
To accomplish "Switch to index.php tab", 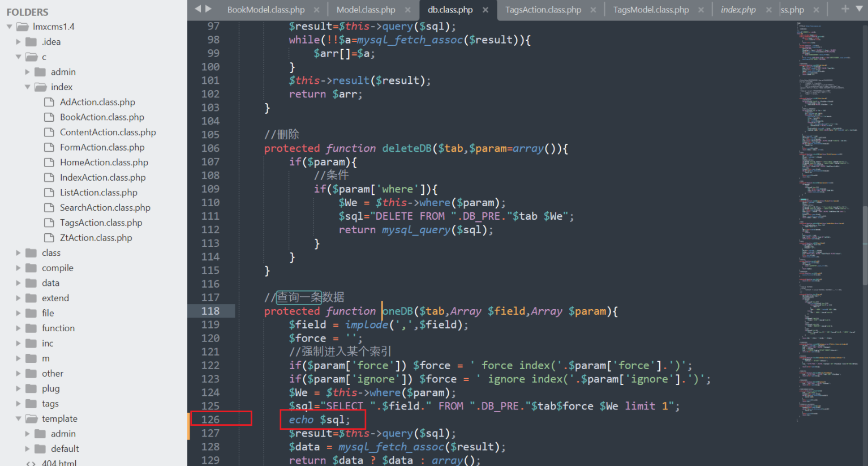I will click(x=738, y=10).
